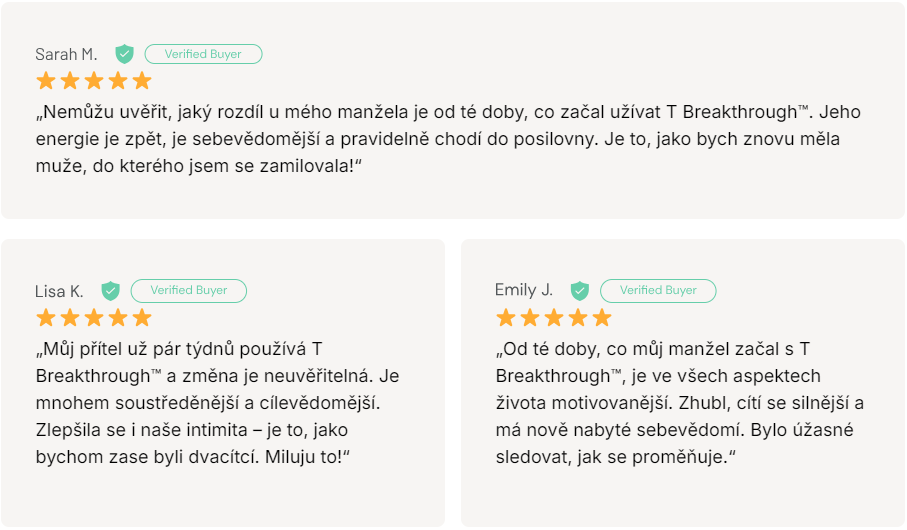Click the Verified Buyer badge for Lisa K.

click(x=189, y=291)
